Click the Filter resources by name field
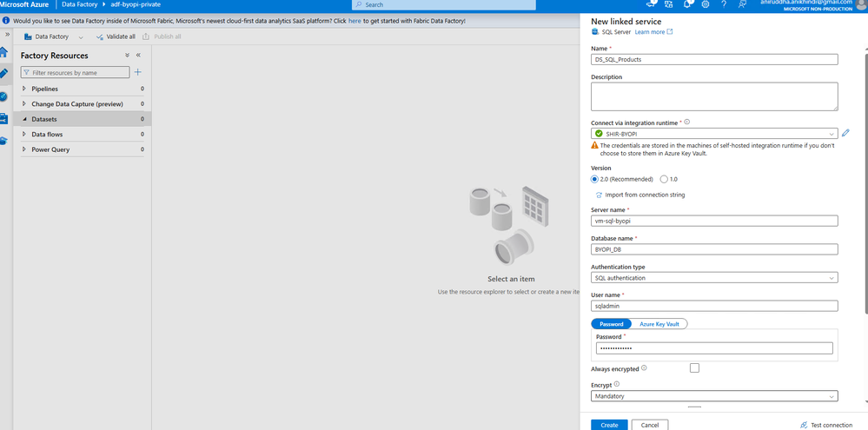 [x=76, y=72]
